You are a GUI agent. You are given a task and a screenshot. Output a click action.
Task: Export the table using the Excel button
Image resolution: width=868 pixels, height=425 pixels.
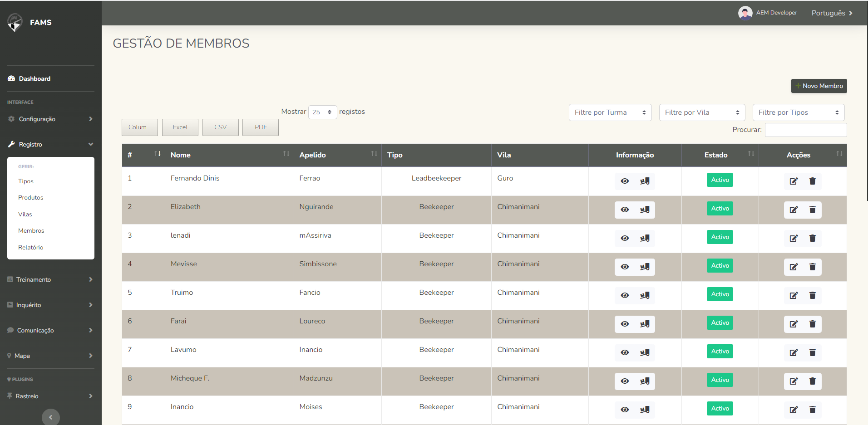tap(180, 127)
